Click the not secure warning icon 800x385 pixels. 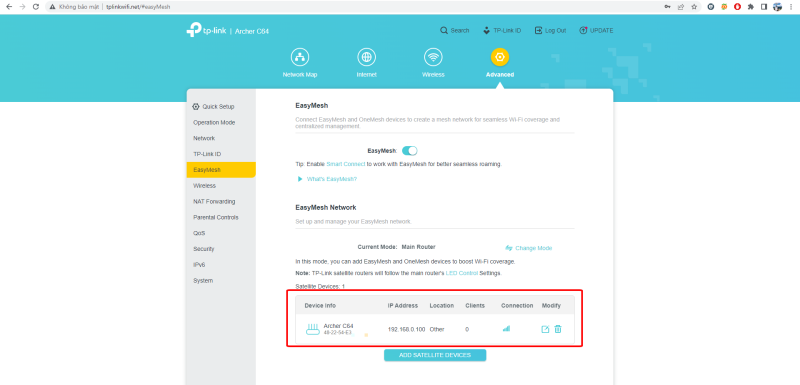pyautogui.click(x=52, y=7)
